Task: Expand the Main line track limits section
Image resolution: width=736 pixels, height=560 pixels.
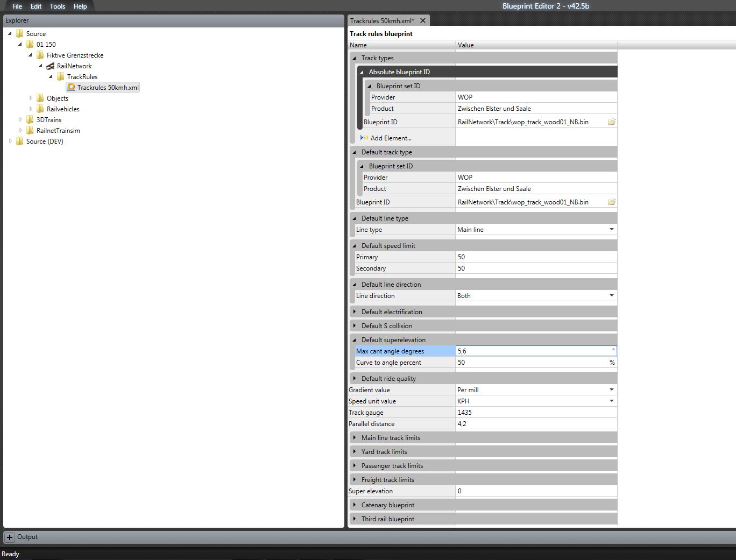Action: click(355, 438)
